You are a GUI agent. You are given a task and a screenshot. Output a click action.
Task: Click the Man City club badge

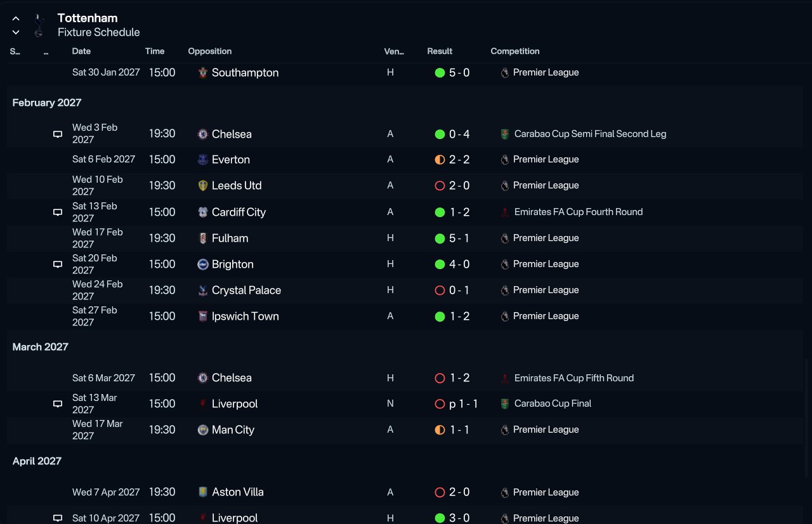click(x=202, y=430)
